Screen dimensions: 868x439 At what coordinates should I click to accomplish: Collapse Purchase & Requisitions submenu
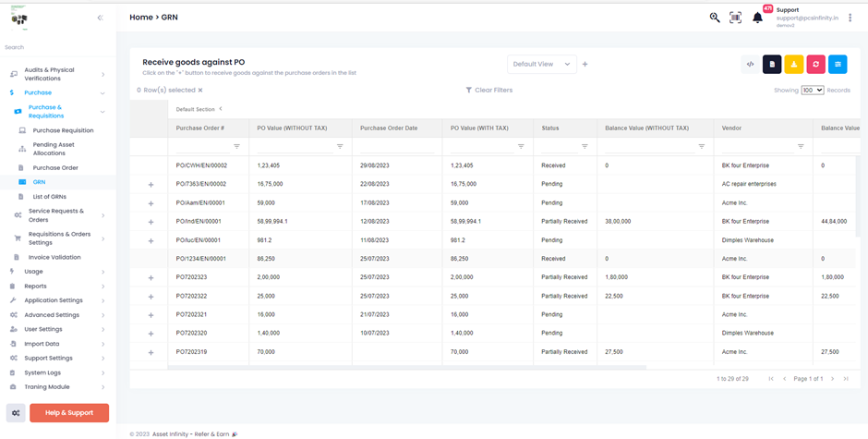coord(58,112)
